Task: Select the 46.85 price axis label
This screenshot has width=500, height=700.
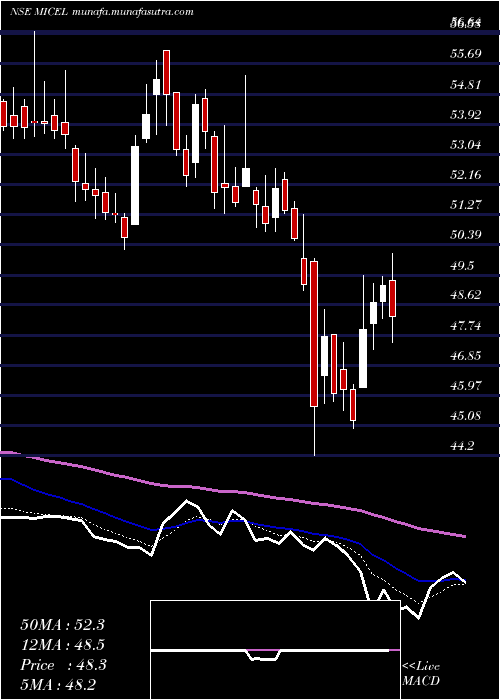Action: [466, 356]
